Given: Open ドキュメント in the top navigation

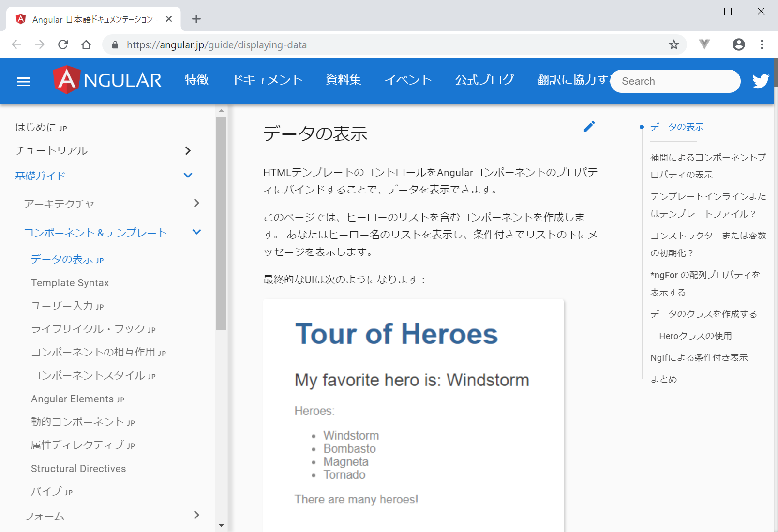Looking at the screenshot, I should pyautogui.click(x=268, y=80).
